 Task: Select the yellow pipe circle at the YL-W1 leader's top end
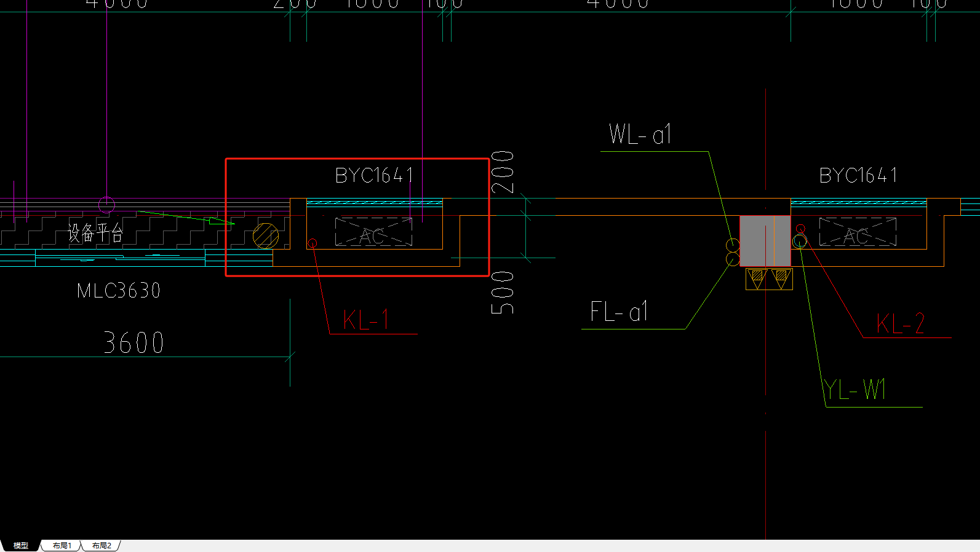800,242
